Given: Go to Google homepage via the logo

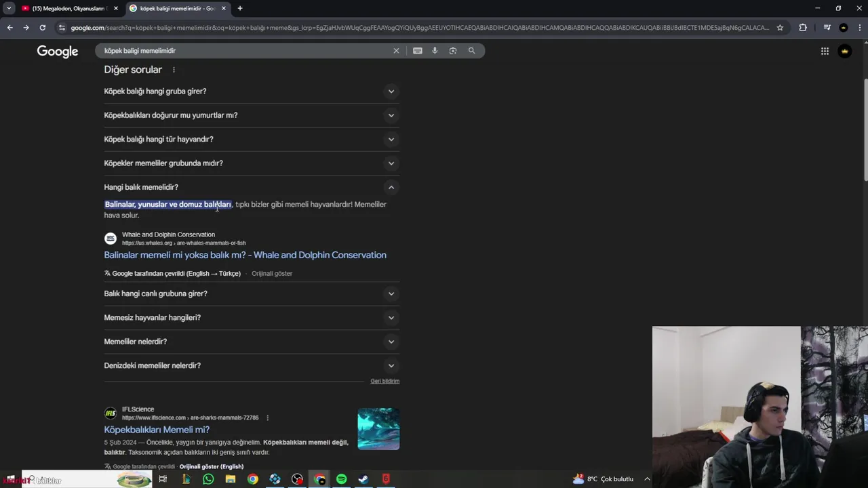Looking at the screenshot, I should click(58, 52).
